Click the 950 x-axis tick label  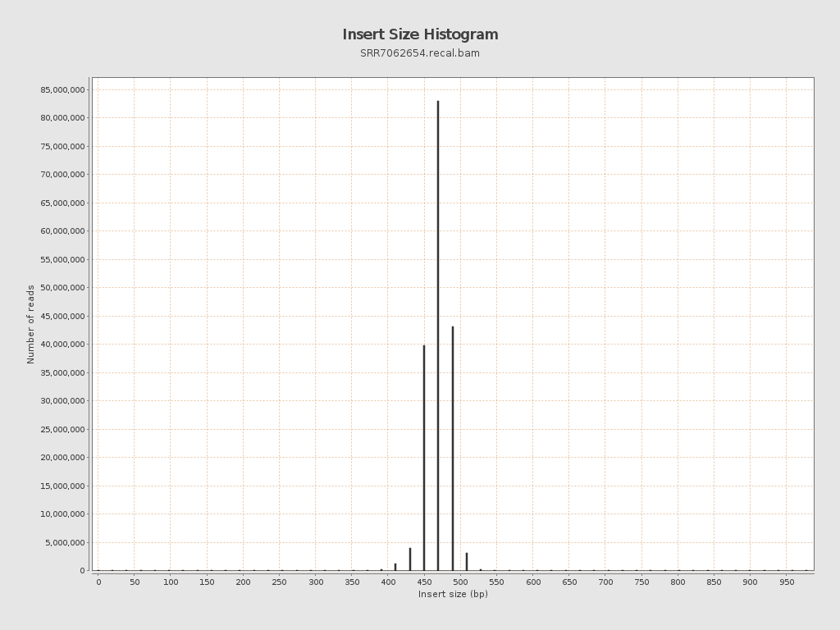point(787,582)
